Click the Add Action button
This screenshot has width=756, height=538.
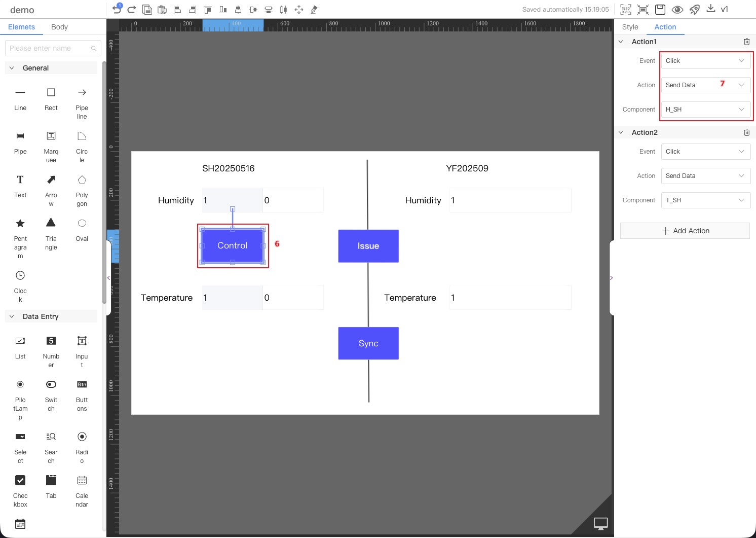click(x=685, y=231)
